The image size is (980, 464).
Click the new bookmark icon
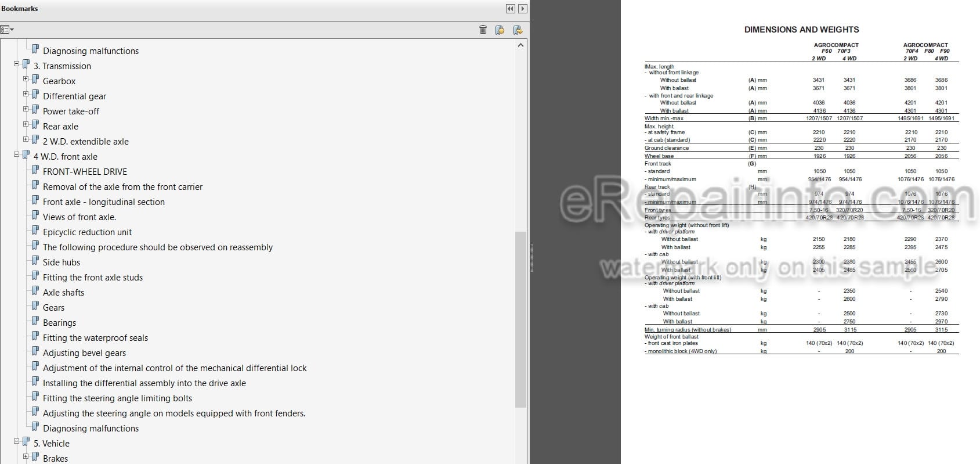click(x=500, y=30)
